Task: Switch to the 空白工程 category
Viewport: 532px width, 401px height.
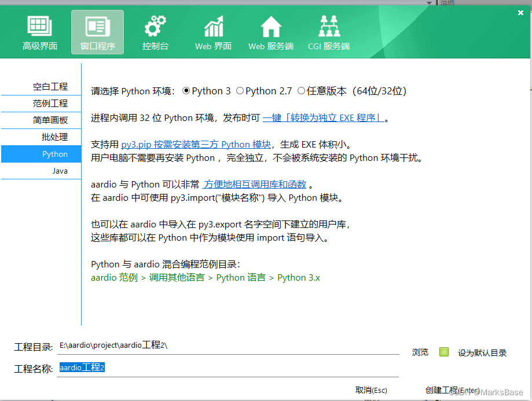Action: (55, 86)
